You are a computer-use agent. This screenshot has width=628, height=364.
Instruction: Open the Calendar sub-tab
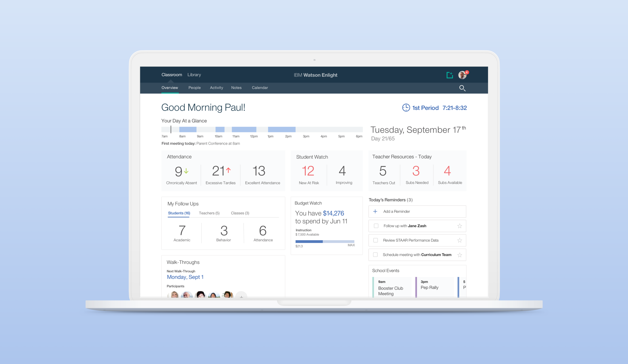[260, 88]
